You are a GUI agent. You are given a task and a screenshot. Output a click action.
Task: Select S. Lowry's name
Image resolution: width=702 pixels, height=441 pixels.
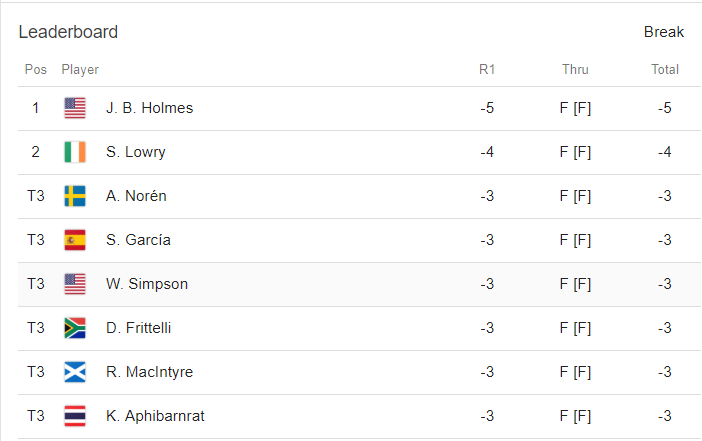(x=136, y=152)
